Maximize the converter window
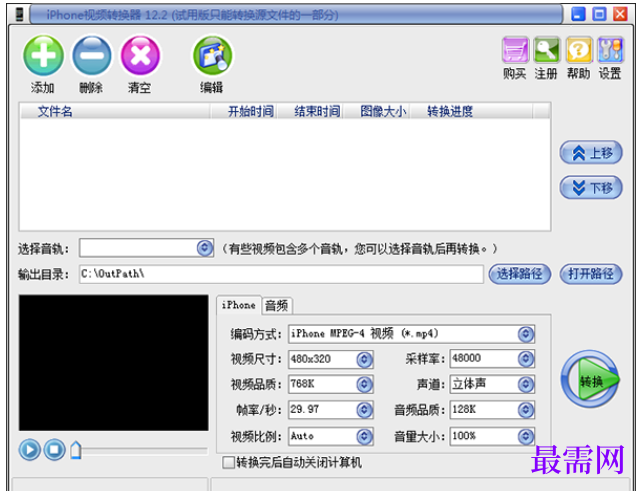The image size is (643, 491). point(599,14)
